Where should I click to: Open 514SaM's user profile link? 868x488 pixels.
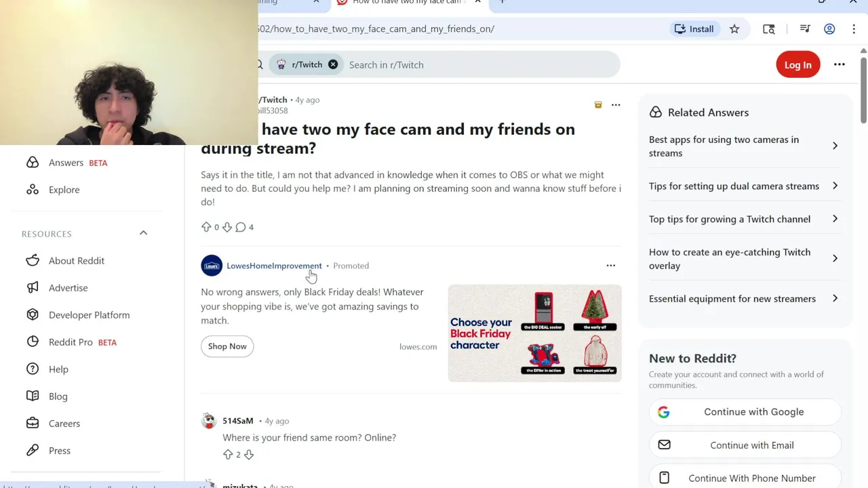coord(238,421)
